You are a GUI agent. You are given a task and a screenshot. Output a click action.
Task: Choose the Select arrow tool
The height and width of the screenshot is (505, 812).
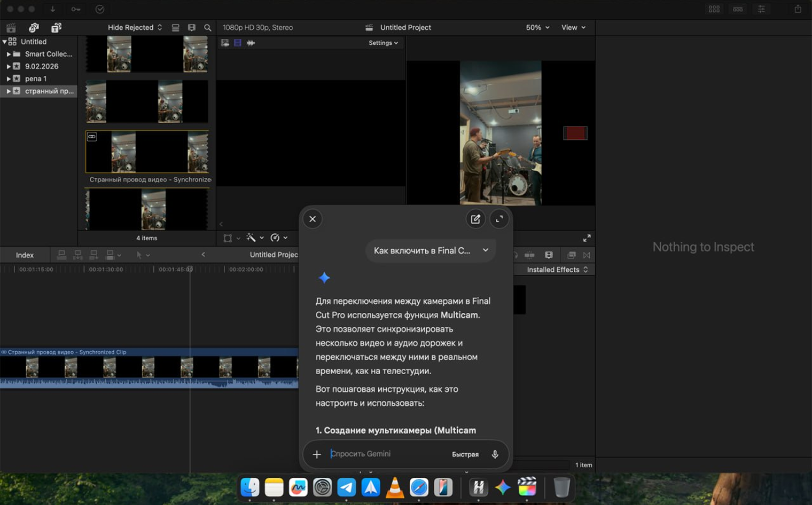coord(139,255)
